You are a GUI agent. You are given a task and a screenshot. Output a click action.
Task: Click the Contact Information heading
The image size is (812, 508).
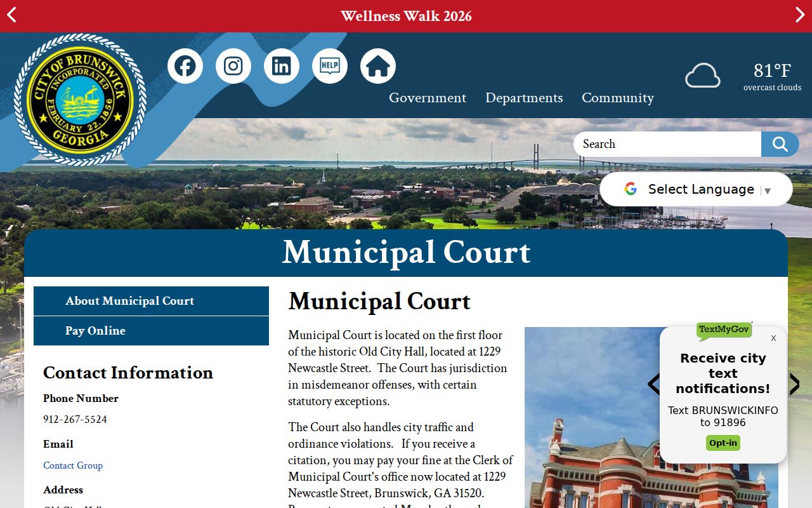[128, 373]
